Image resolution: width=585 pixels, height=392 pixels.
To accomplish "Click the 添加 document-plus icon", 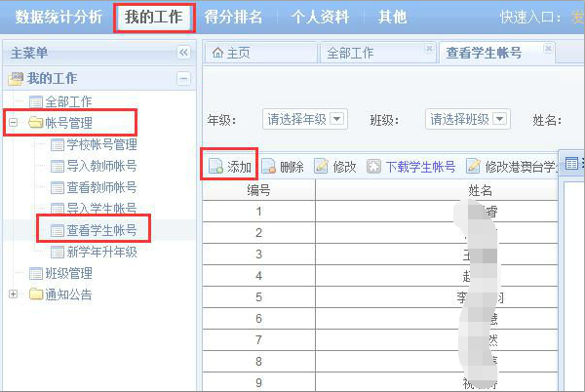I will click(x=215, y=167).
